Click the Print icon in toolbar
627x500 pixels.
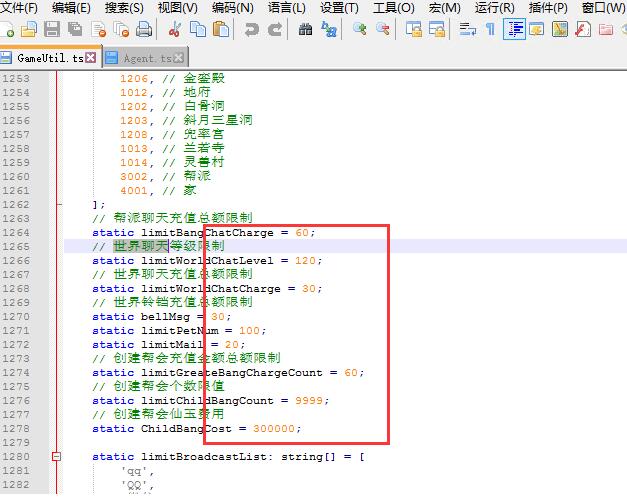(x=144, y=30)
